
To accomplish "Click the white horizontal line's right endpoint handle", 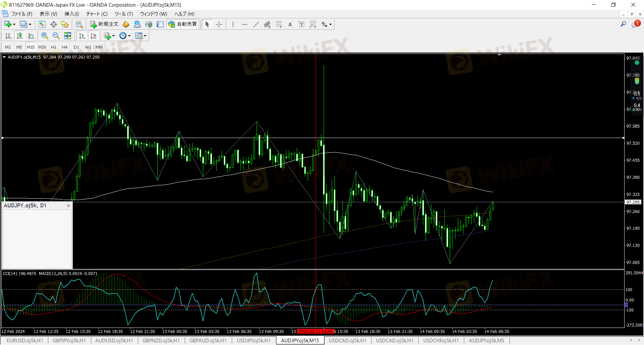I will point(623,138).
